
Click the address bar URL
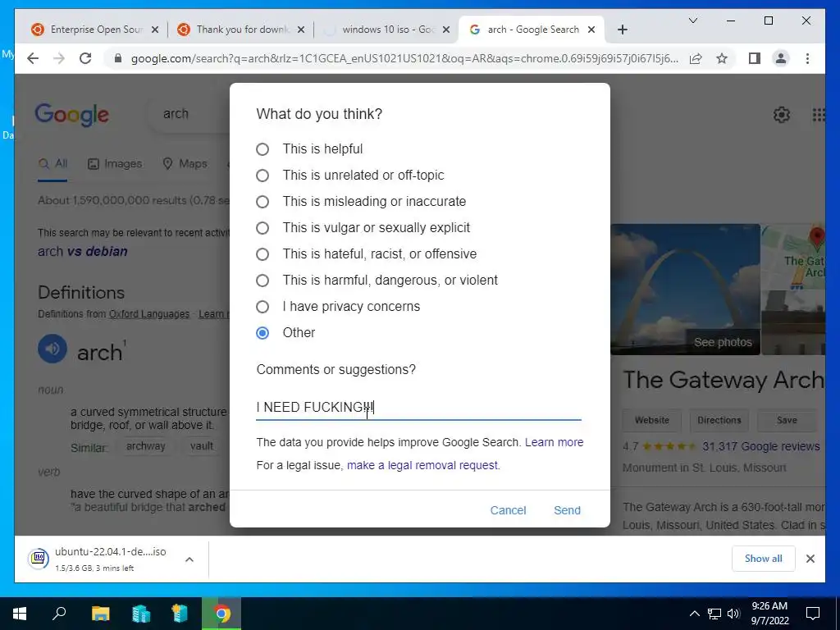click(404, 58)
